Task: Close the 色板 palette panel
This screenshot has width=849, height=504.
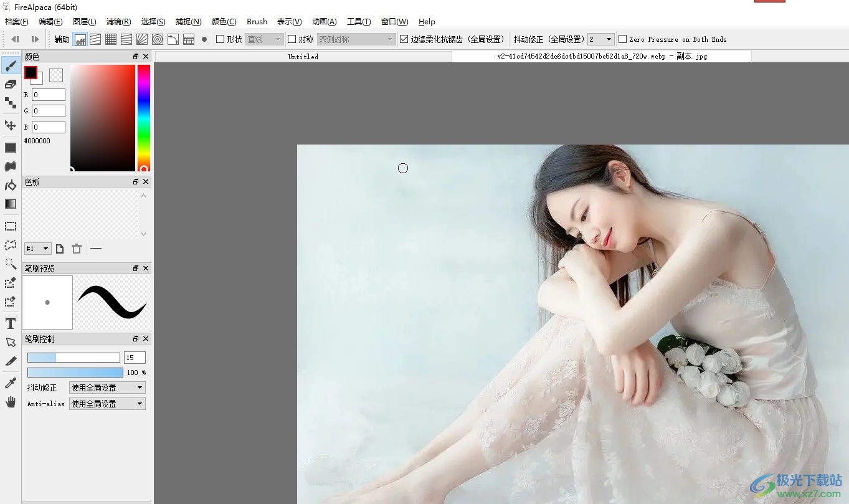Action: coord(146,182)
